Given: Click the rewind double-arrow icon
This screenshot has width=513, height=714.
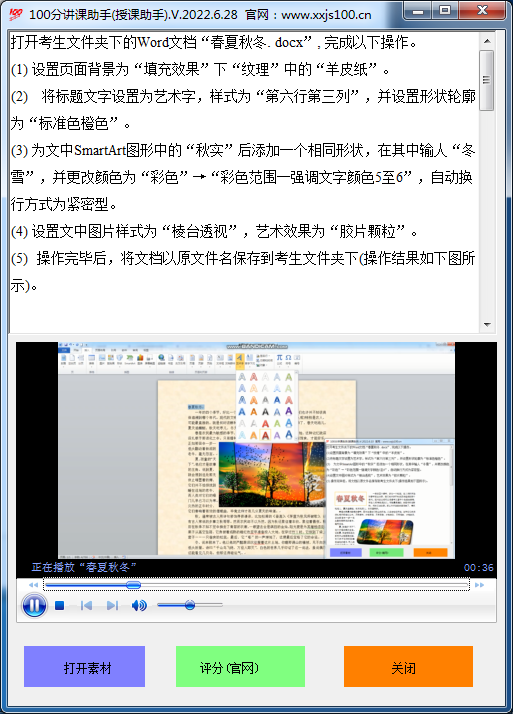Looking at the screenshot, I should click(33, 585).
